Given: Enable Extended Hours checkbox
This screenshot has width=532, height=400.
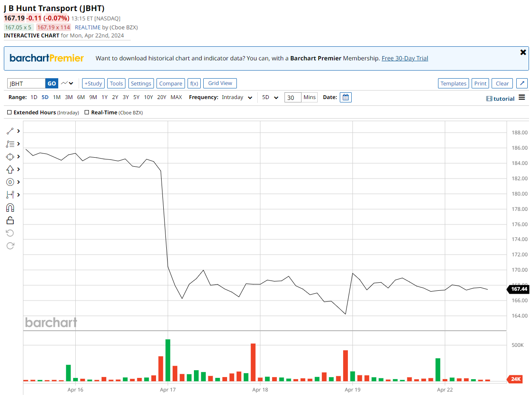Looking at the screenshot, I should pos(10,113).
